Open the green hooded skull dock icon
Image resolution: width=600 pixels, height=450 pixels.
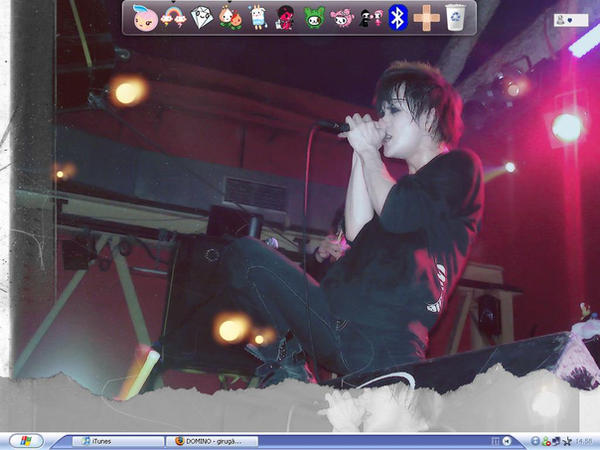[314, 18]
